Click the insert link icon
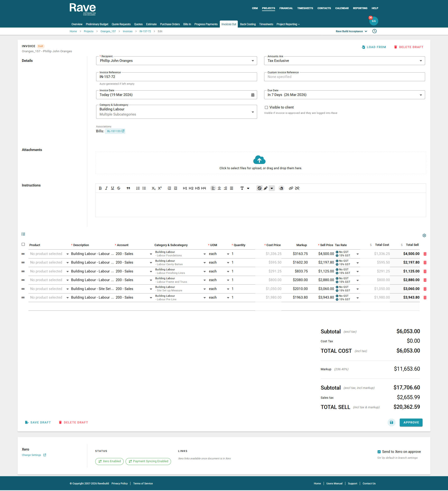The width and height of the screenshot is (448, 491). click(x=291, y=188)
